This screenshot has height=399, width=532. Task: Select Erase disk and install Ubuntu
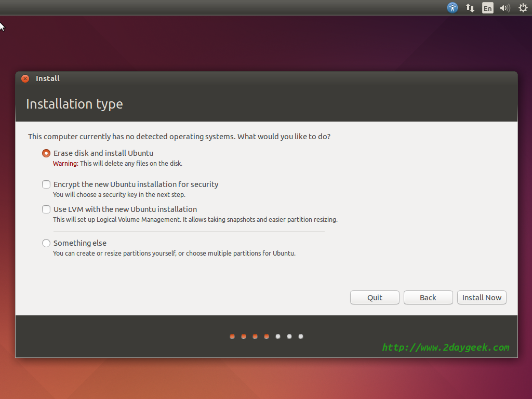pos(46,153)
